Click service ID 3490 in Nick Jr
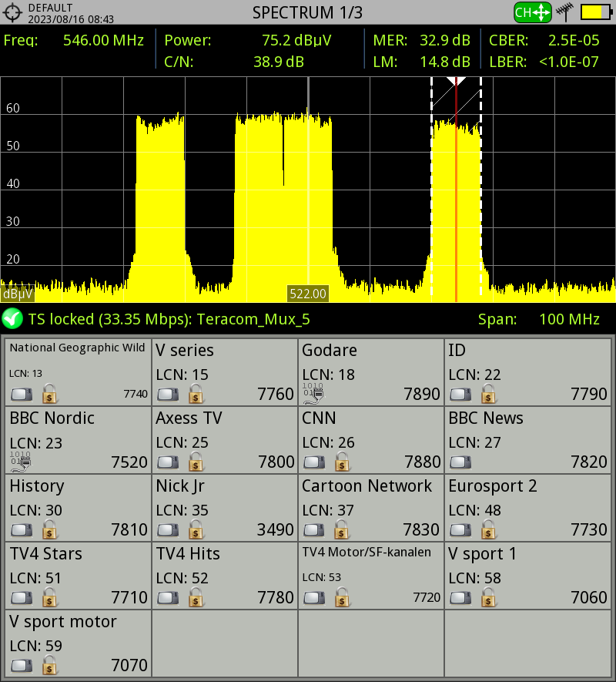This screenshot has height=682, width=616. click(276, 529)
